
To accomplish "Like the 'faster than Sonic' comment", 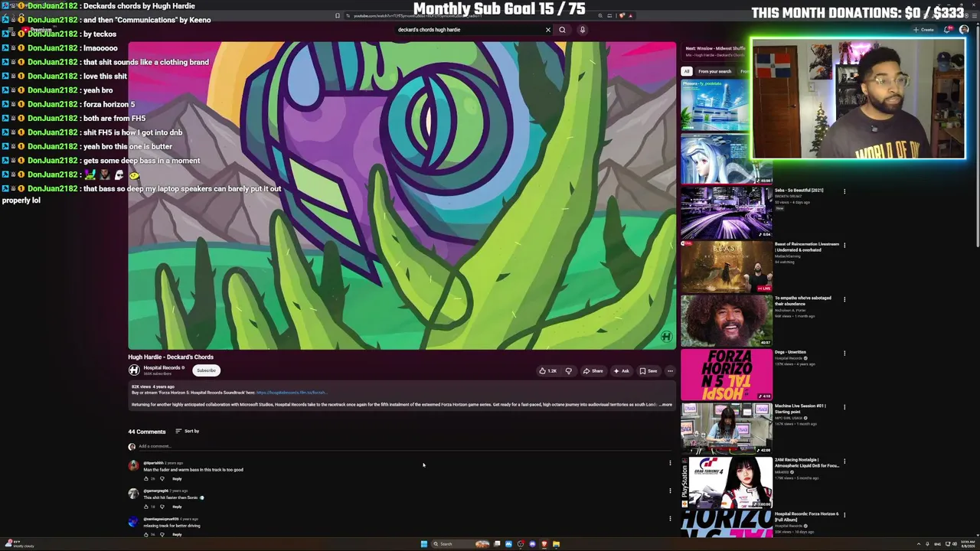I will coord(145,507).
